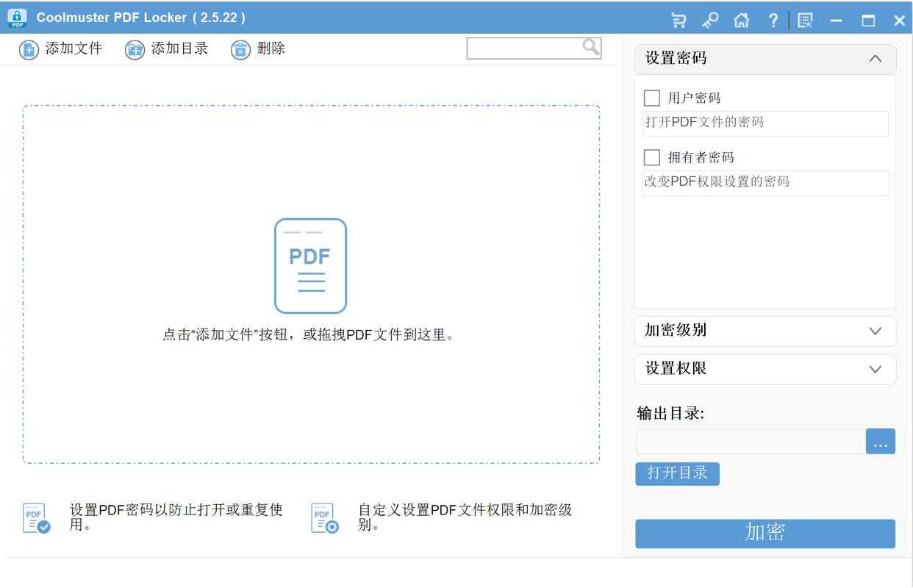Click the 打开PDF文件的密码 input field

tap(765, 123)
